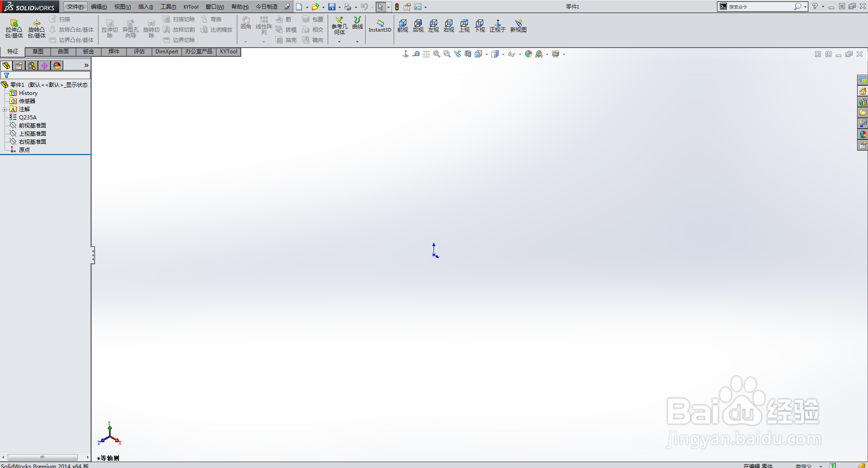Toggle Instant3D mode
This screenshot has height=468, width=868.
tap(380, 26)
